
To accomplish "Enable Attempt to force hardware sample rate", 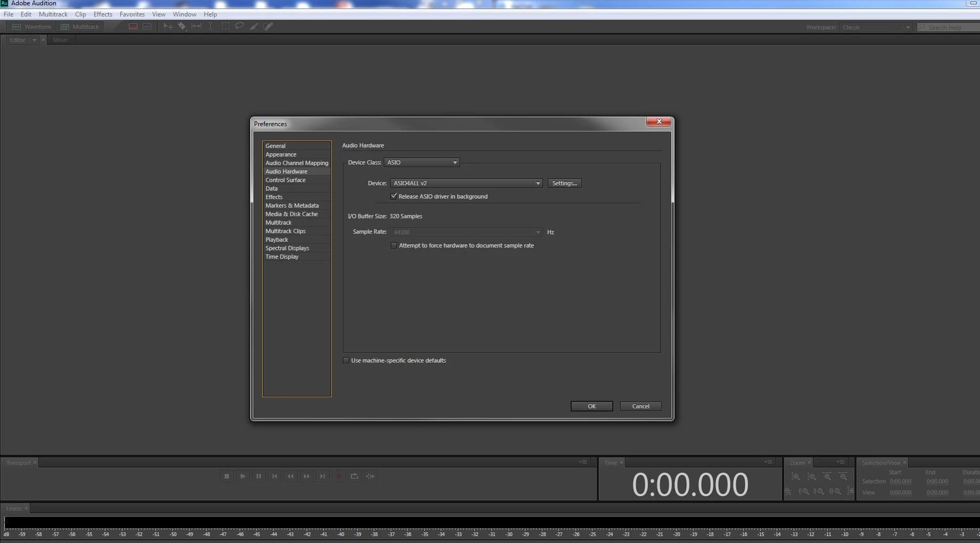I will [x=394, y=245].
